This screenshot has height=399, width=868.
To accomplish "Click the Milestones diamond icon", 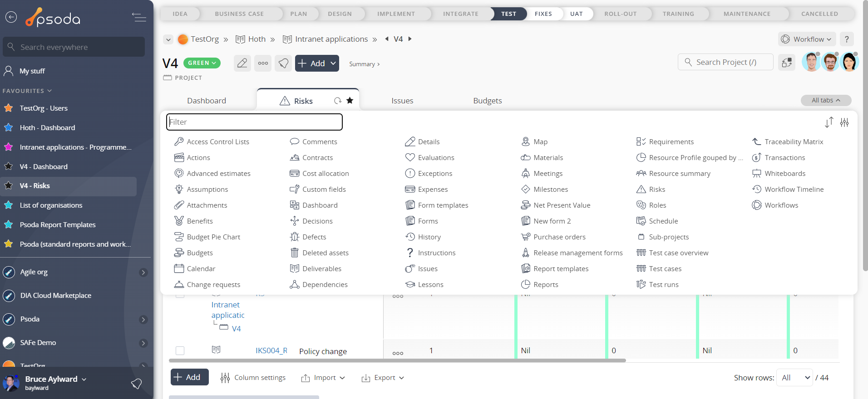I will point(526,189).
